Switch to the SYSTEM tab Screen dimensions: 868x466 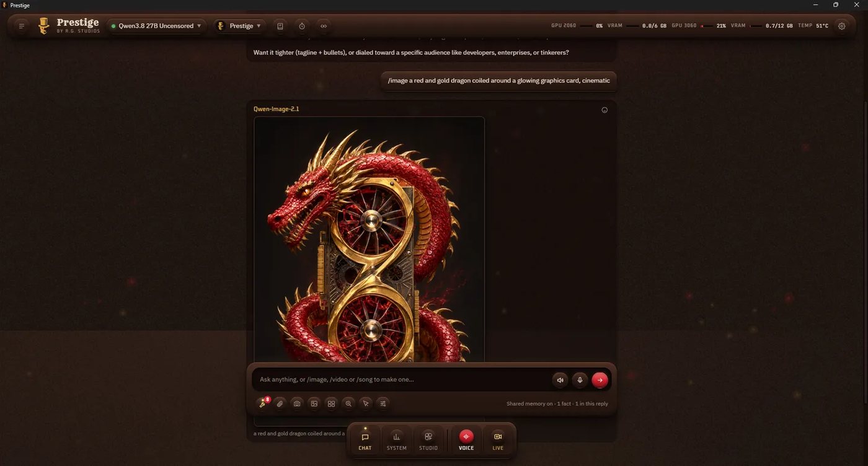[x=397, y=441]
